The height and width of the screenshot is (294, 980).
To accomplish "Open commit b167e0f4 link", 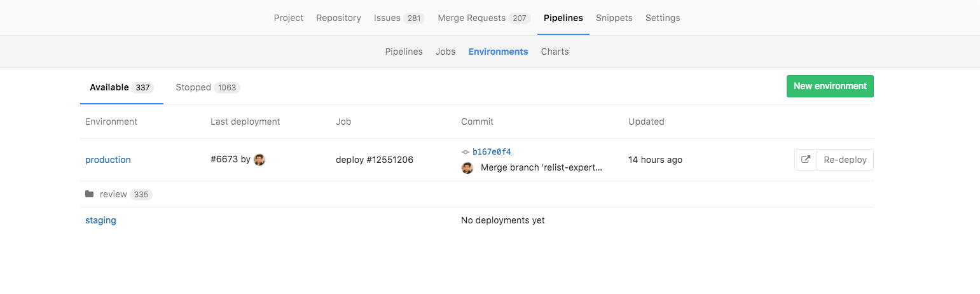I will [x=492, y=152].
